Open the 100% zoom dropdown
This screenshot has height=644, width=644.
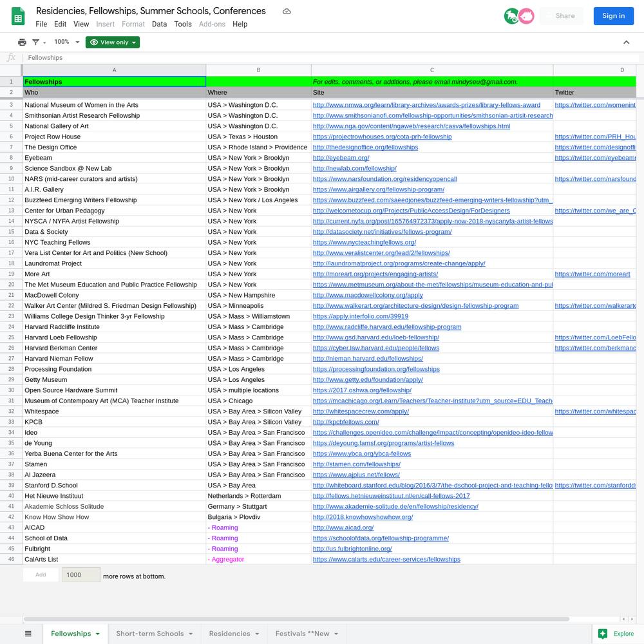(x=67, y=42)
